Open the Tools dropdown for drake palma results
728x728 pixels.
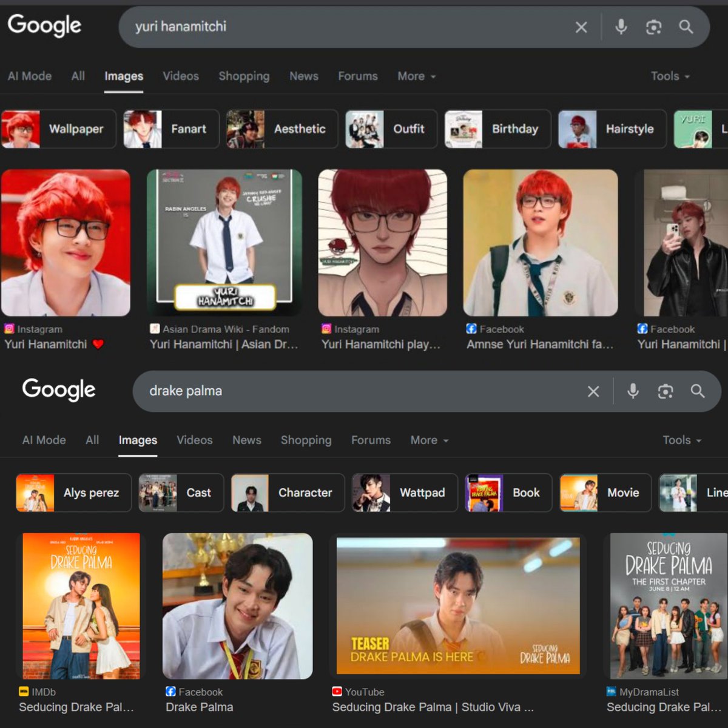(682, 440)
